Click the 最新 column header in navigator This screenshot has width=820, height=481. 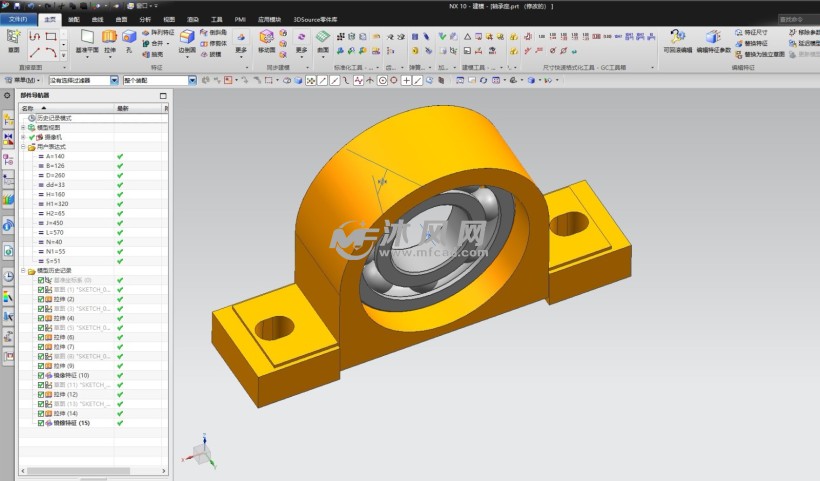click(139, 108)
